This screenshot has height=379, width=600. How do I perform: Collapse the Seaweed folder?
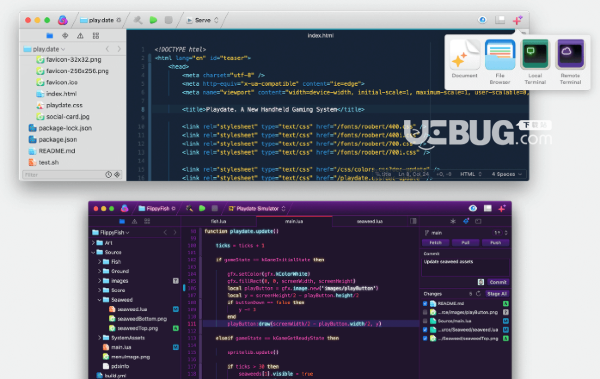click(99, 300)
